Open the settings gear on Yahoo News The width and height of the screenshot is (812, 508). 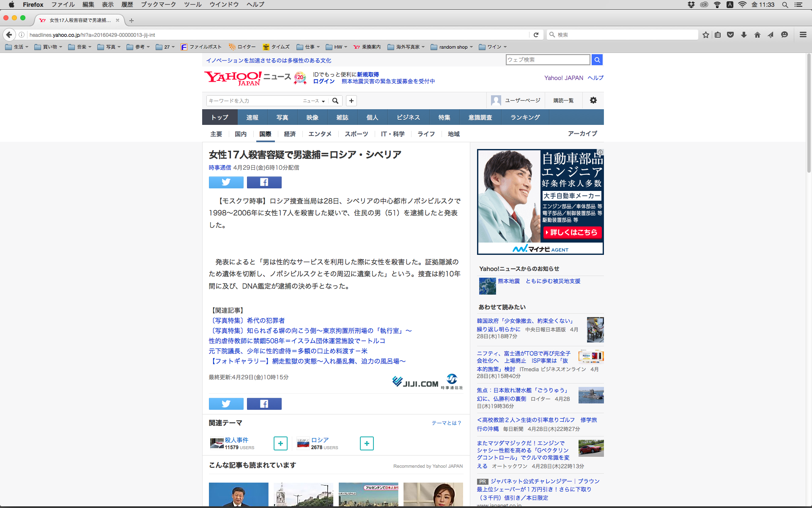click(x=593, y=100)
